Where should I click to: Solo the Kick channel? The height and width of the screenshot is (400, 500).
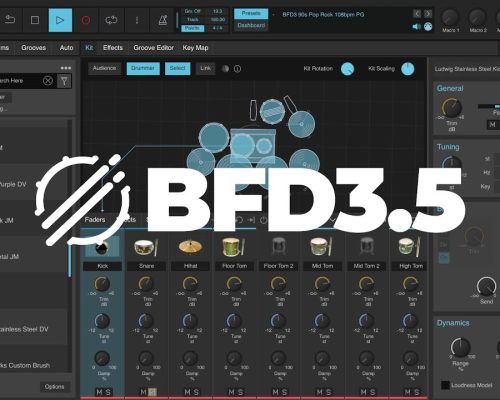108,392
